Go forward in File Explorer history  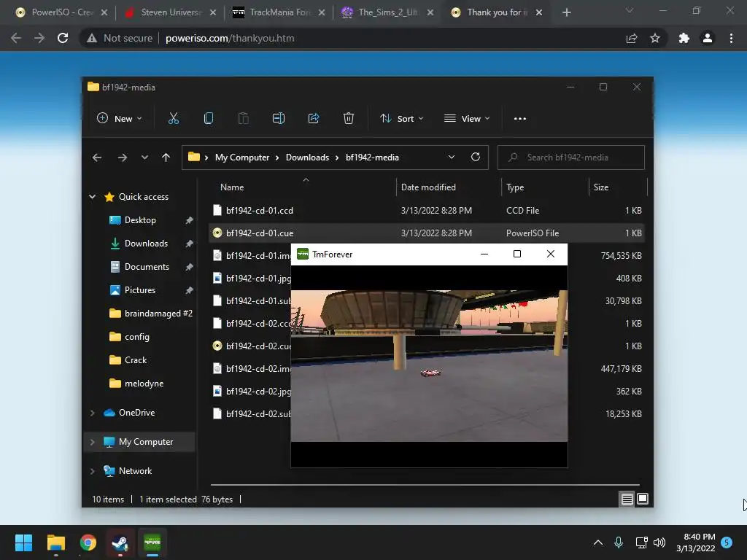click(x=123, y=157)
